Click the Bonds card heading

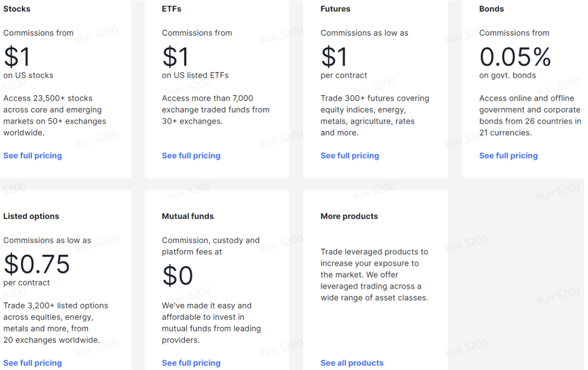(x=492, y=9)
